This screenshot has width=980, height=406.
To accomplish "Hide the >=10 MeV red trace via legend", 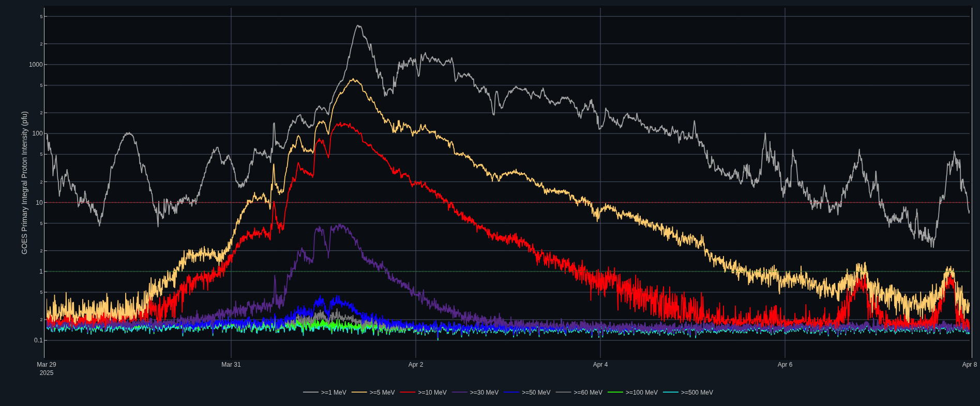I will (x=424, y=393).
